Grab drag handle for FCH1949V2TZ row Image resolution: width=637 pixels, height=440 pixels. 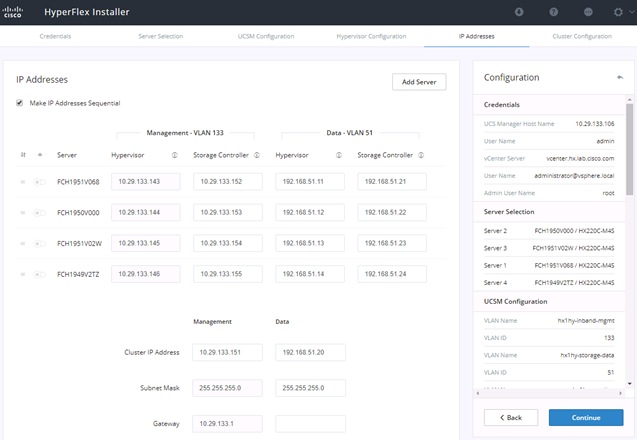tap(23, 274)
